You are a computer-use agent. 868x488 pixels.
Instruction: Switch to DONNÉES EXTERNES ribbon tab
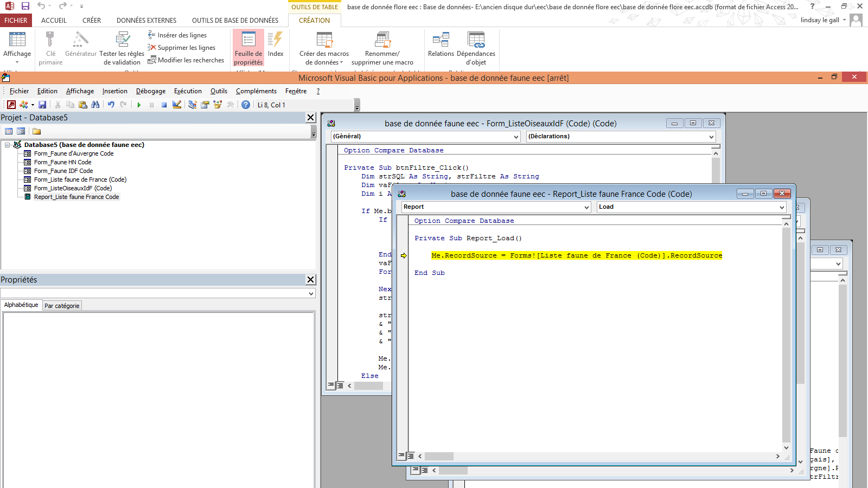point(146,20)
